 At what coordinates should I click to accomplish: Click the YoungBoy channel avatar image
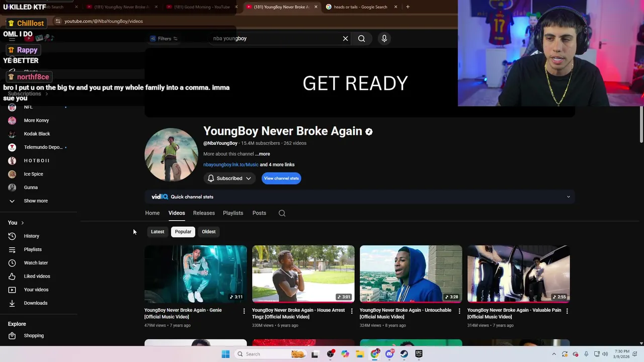(171, 154)
